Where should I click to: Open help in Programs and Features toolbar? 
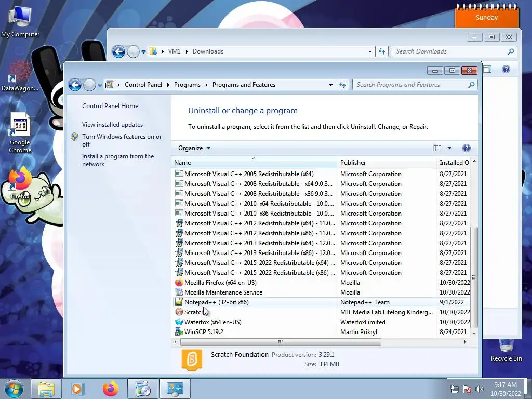(466, 148)
